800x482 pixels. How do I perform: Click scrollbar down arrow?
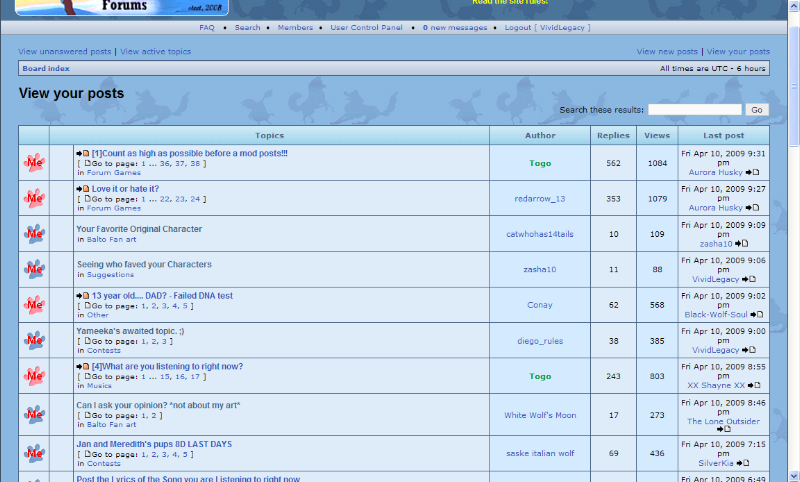pyautogui.click(x=794, y=477)
